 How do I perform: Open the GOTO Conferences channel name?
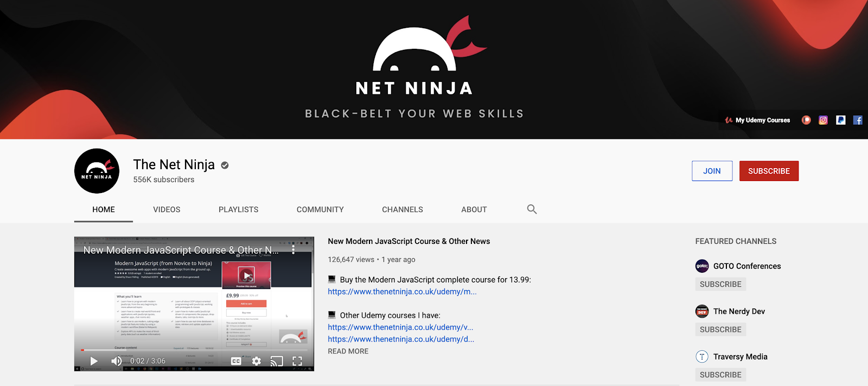(747, 266)
